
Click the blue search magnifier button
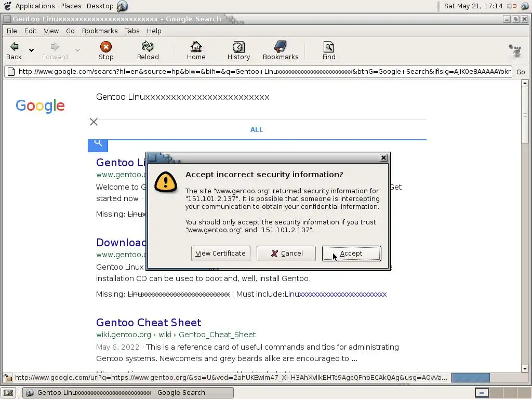pos(98,145)
